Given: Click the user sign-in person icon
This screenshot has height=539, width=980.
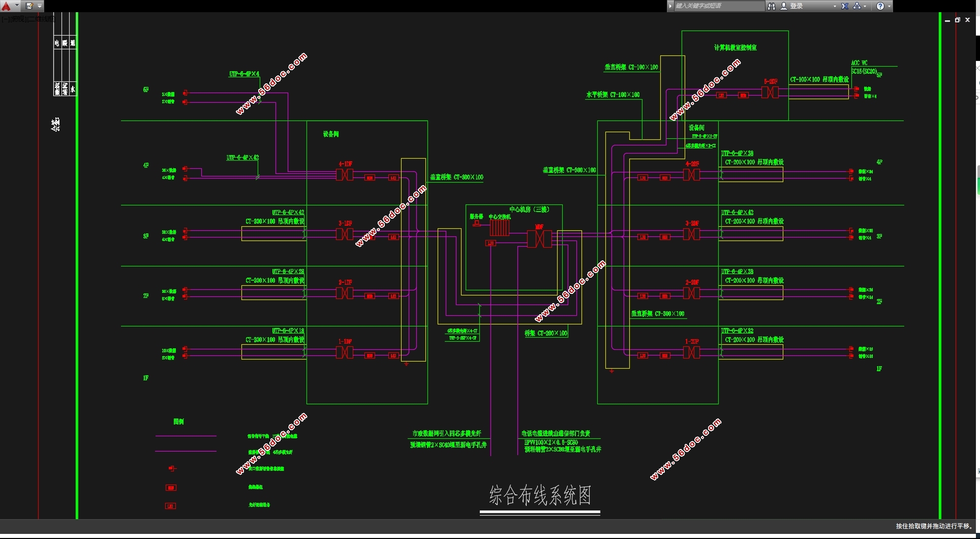Looking at the screenshot, I should click(784, 6).
